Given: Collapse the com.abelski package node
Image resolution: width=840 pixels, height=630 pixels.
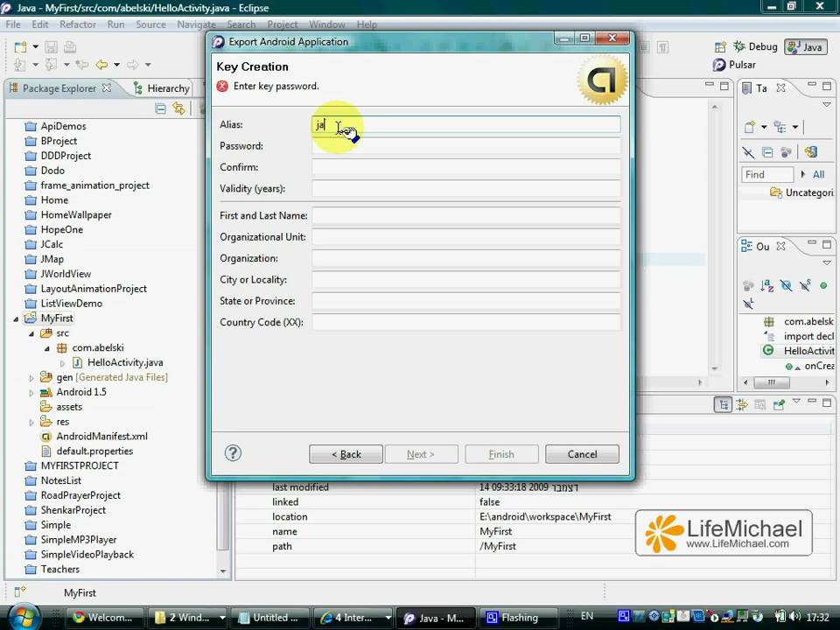Looking at the screenshot, I should point(46,348).
